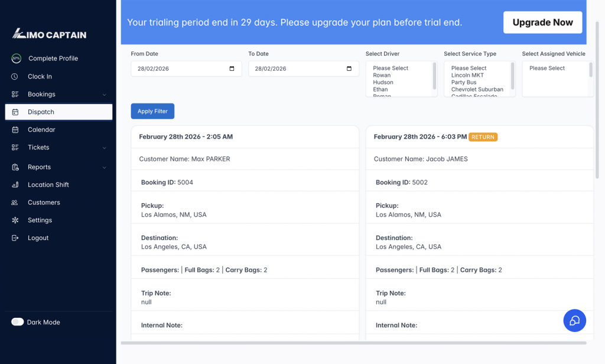Open From Date calendar picker icon
This screenshot has width=605, height=364.
(x=232, y=69)
